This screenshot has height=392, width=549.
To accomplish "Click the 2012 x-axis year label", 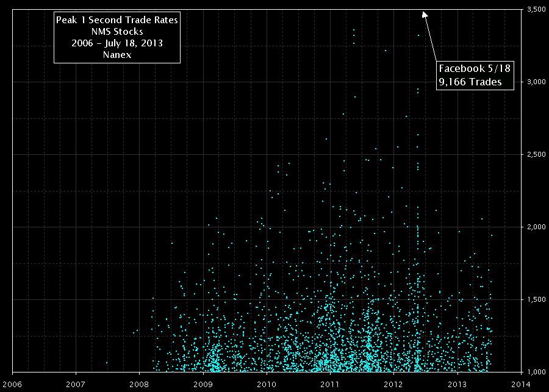I will point(394,384).
